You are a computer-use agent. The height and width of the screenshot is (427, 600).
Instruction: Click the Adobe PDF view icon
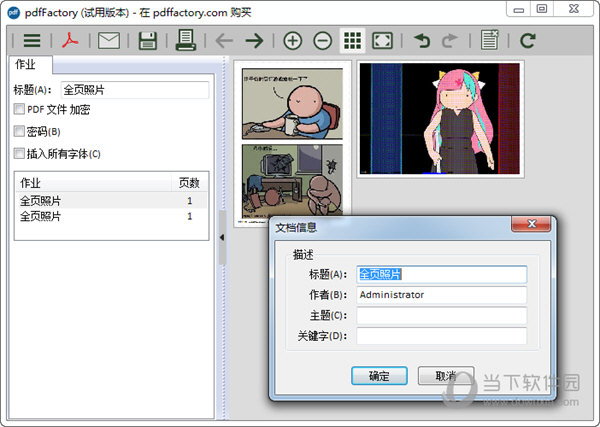pos(70,40)
